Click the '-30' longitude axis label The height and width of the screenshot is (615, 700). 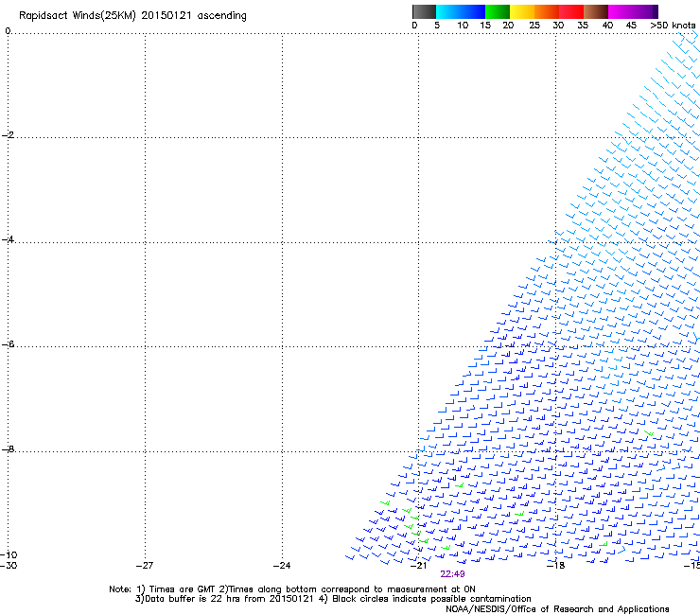point(9,566)
